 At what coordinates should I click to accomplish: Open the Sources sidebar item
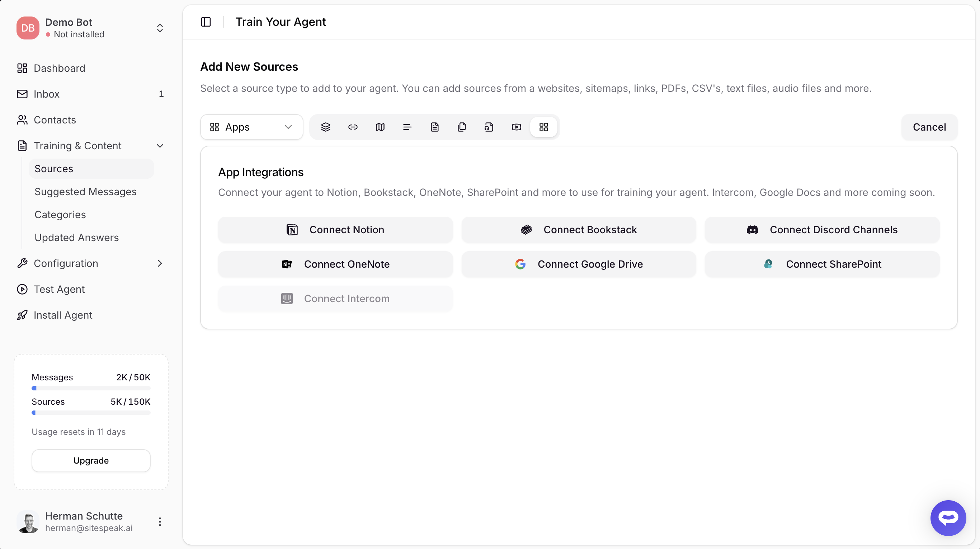click(x=91, y=169)
